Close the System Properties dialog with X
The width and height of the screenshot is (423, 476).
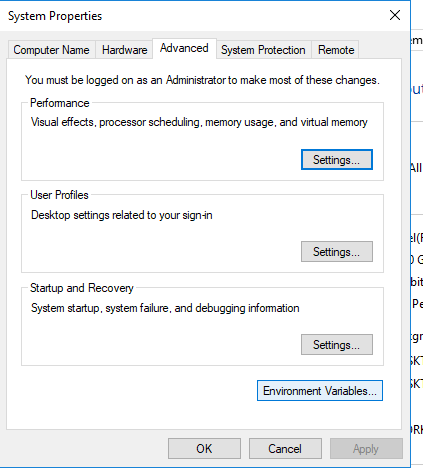click(x=395, y=15)
